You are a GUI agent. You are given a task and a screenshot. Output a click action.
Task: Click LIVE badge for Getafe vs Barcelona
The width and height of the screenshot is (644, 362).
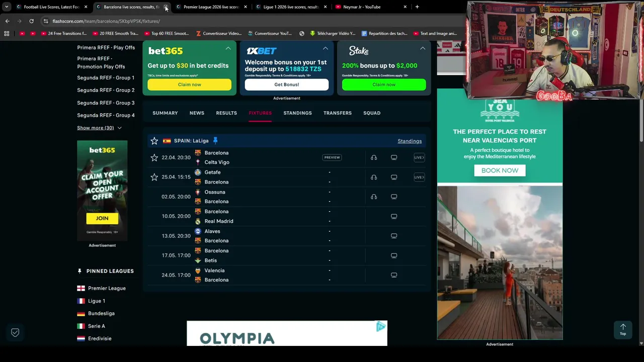419,177
